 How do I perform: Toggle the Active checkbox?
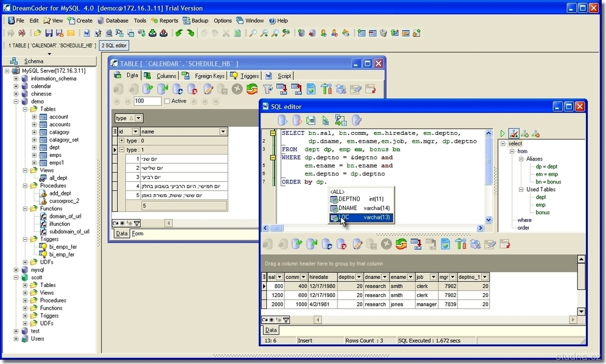[x=167, y=101]
